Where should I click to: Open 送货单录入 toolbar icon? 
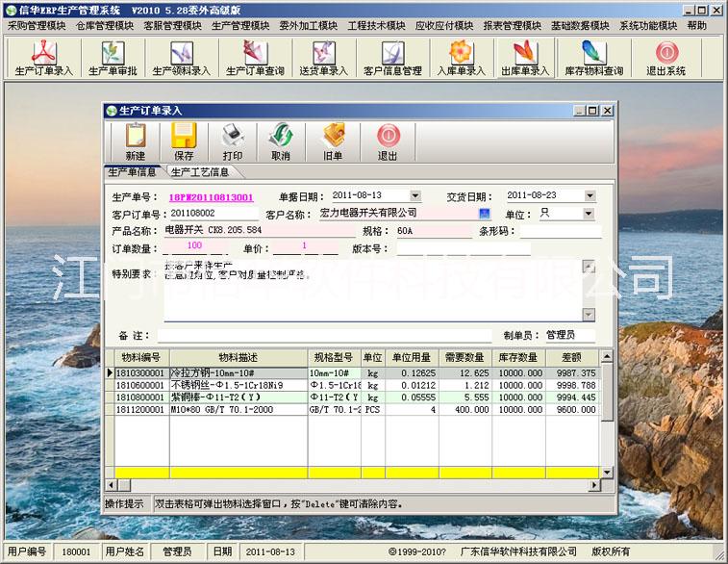click(x=323, y=58)
